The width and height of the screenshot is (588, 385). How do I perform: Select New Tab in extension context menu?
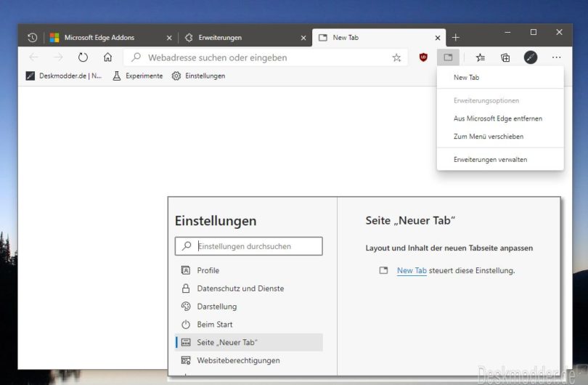click(500, 77)
